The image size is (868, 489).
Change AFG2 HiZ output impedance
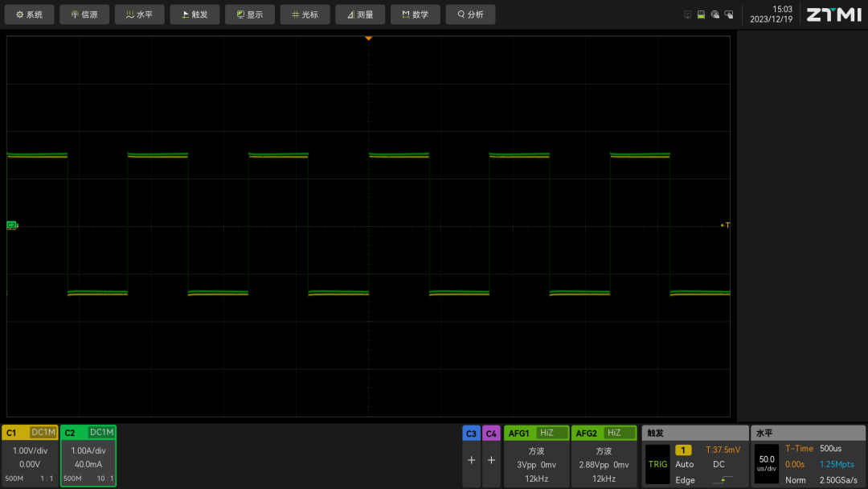(x=619, y=433)
